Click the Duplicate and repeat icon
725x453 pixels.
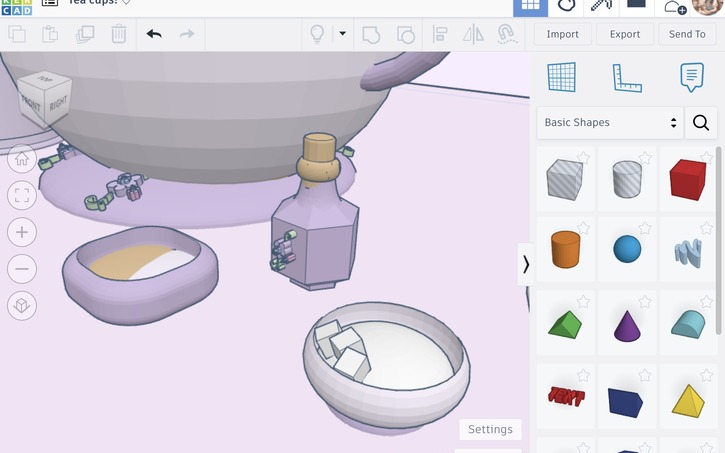click(85, 34)
